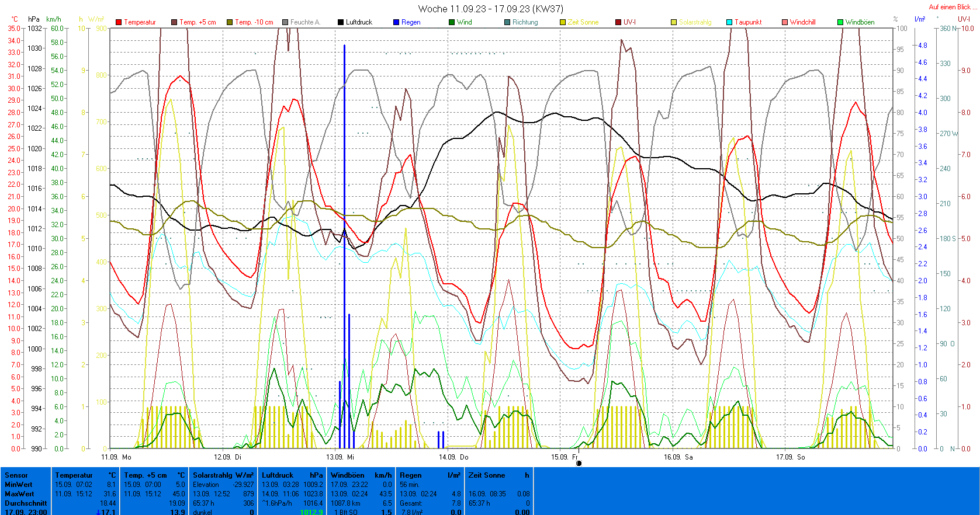The image size is (980, 515).
Task: Click the chart title 'Woche 11.09.23 - 17.09.23 (KW37)'
Action: 491,9
